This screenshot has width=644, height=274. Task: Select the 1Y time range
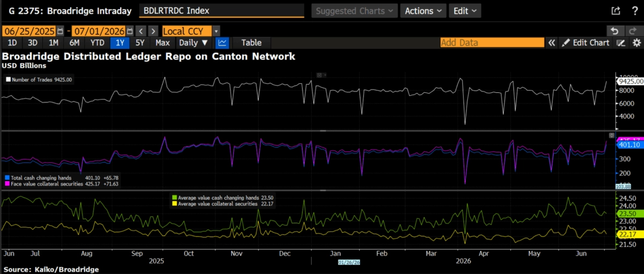119,43
